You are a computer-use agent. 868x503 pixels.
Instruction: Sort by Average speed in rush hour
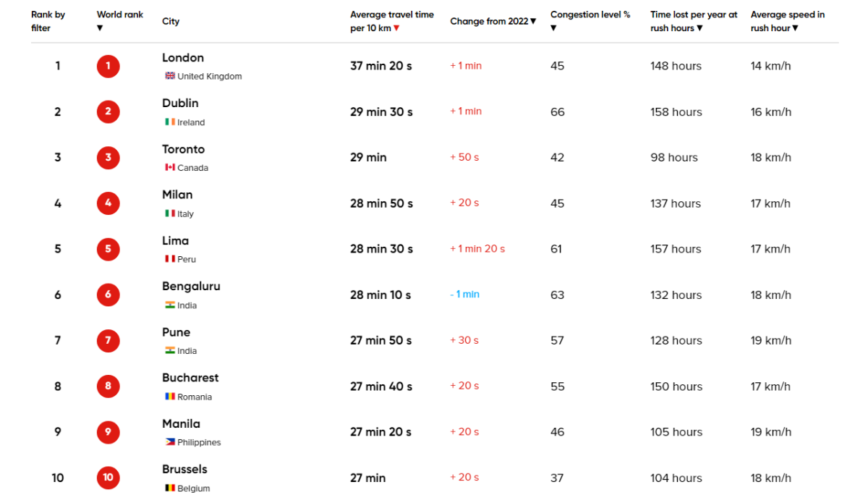[x=795, y=28]
